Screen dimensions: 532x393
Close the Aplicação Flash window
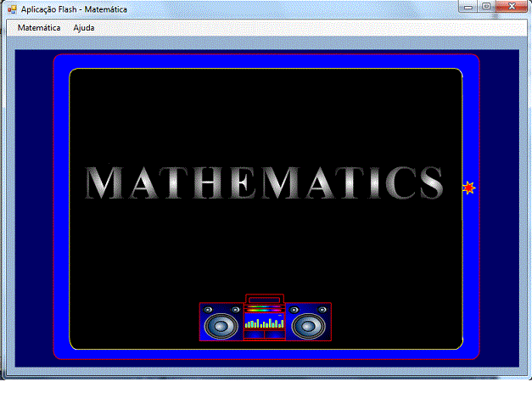pos(512,7)
